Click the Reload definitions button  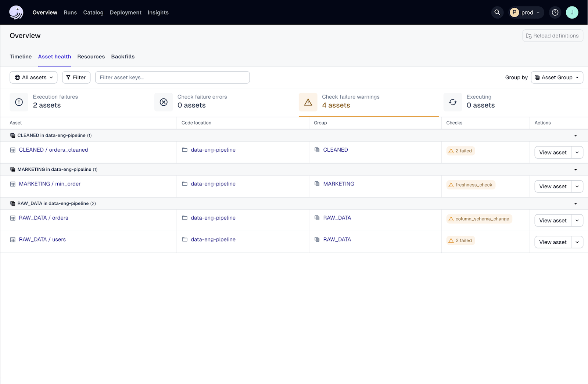pyautogui.click(x=552, y=36)
